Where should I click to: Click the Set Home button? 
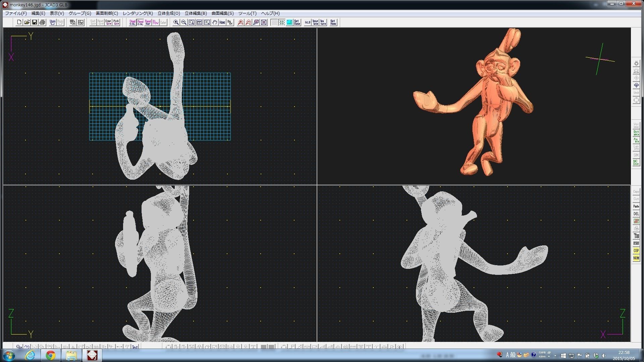(333, 22)
